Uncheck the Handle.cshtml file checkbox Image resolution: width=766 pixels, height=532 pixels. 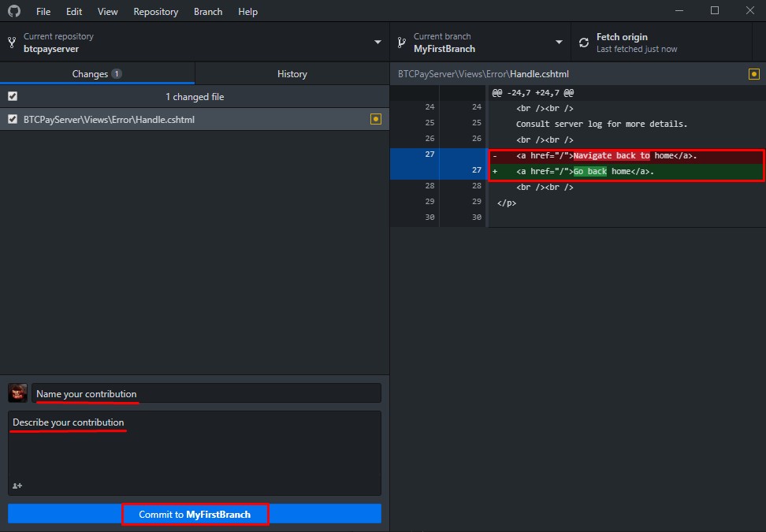[12, 119]
